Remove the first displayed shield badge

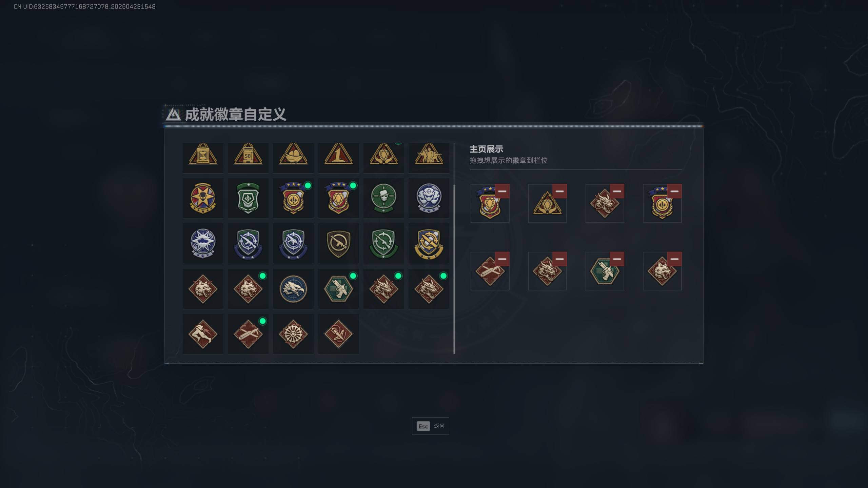[x=502, y=191]
